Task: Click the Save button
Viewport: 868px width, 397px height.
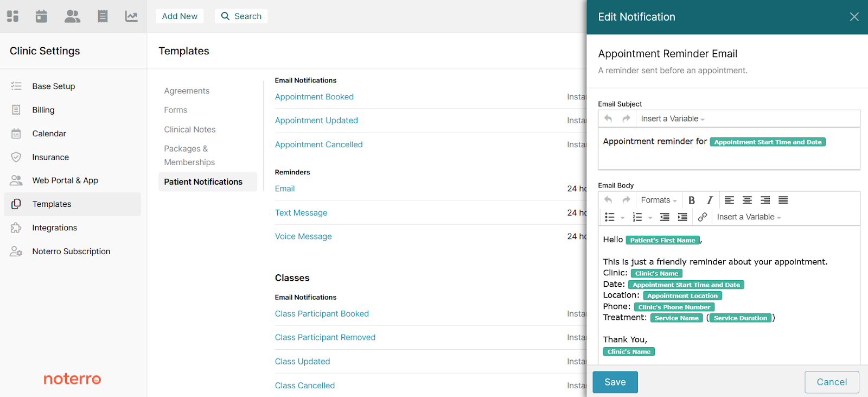Action: (615, 382)
